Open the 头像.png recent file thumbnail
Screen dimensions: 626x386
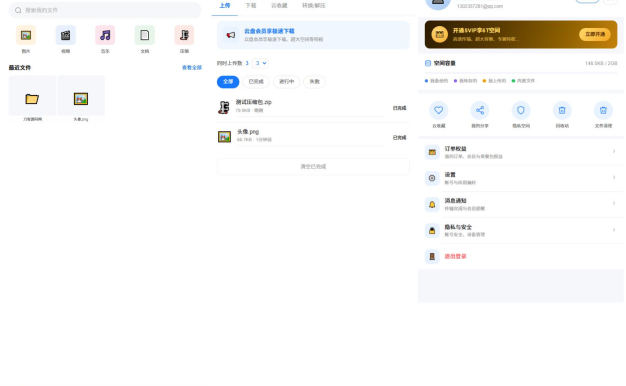point(81,99)
